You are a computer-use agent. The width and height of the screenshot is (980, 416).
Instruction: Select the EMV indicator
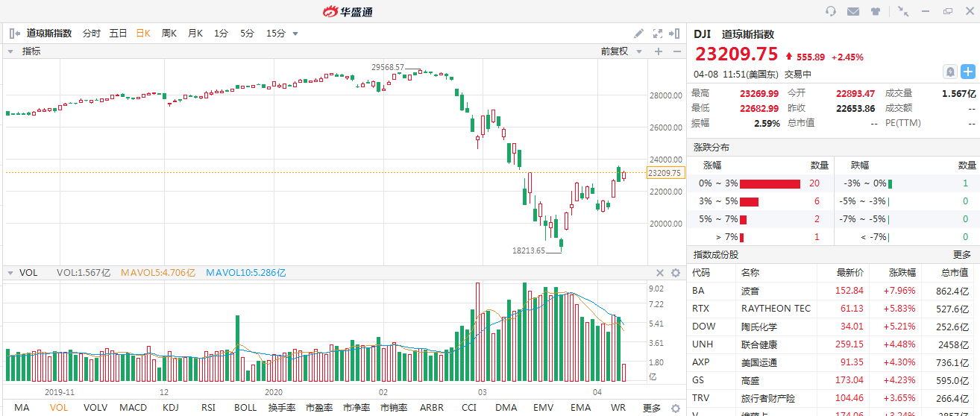click(544, 408)
